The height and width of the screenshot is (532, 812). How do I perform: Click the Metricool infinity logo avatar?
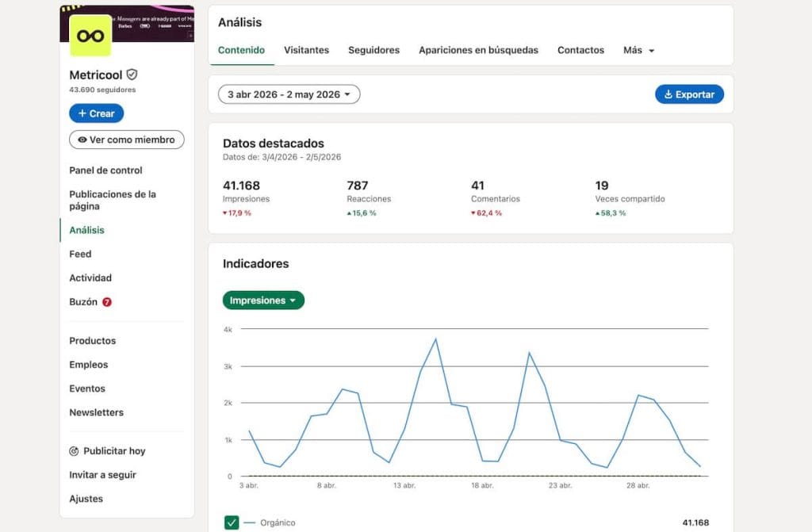coord(90,35)
